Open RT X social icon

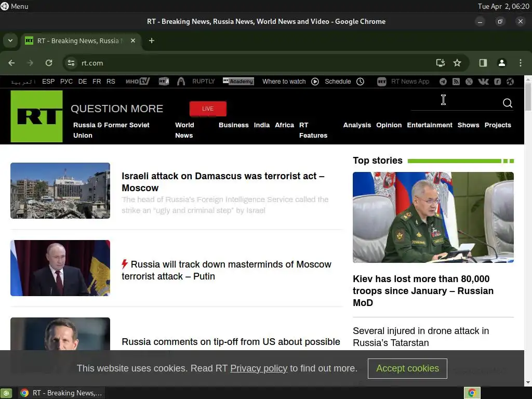[x=469, y=82]
